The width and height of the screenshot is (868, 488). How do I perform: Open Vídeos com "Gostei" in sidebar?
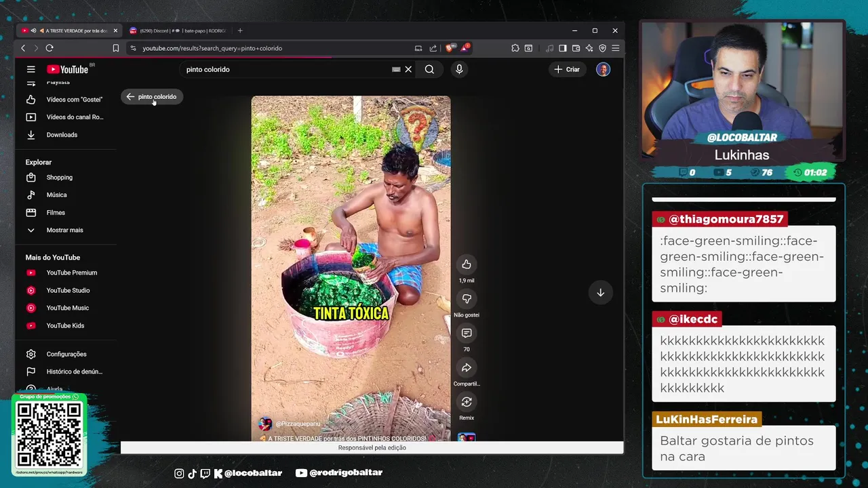[66, 100]
